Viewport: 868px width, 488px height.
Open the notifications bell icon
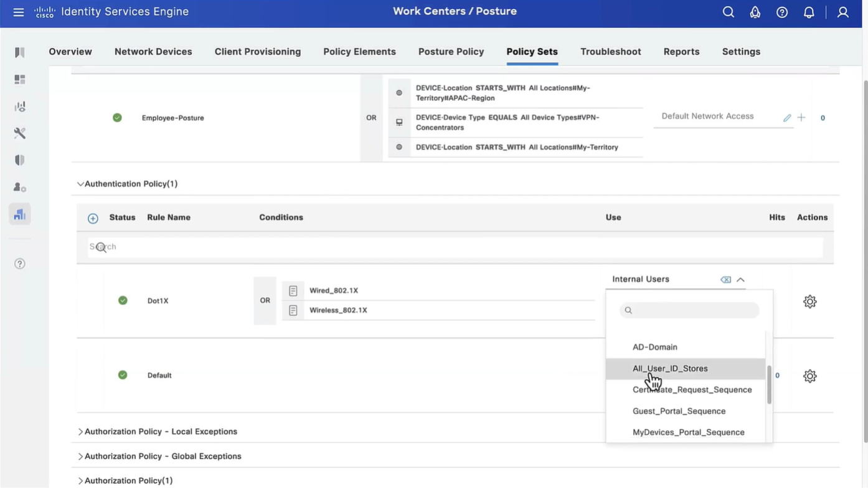809,12
